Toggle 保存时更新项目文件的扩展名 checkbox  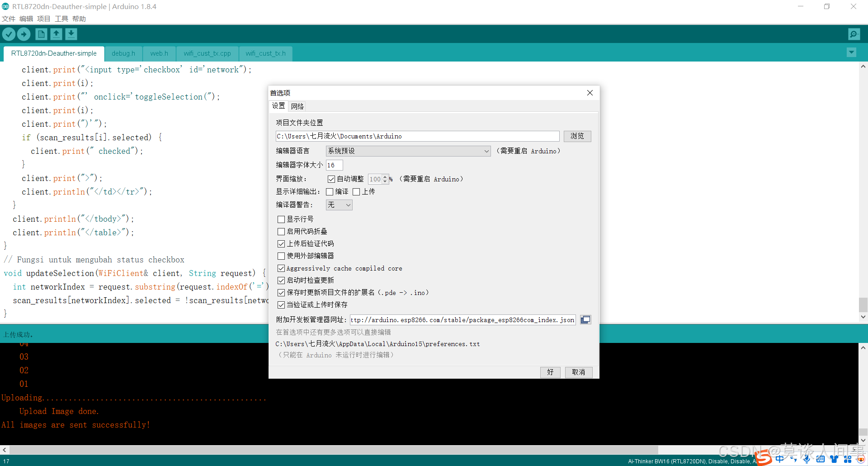point(281,293)
